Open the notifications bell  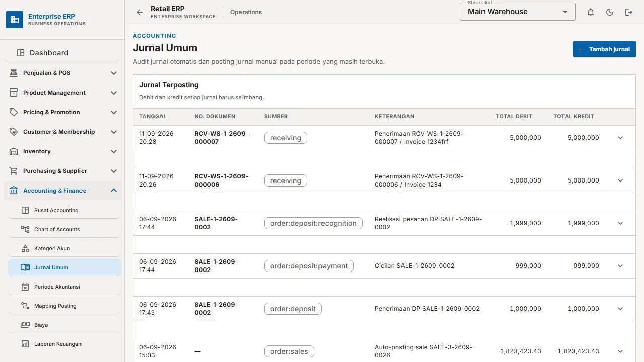[591, 12]
